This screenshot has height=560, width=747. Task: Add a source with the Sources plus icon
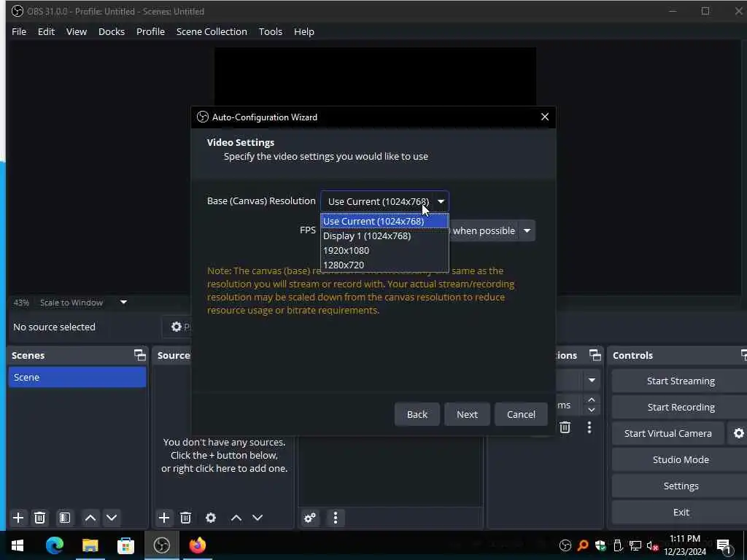click(x=164, y=518)
